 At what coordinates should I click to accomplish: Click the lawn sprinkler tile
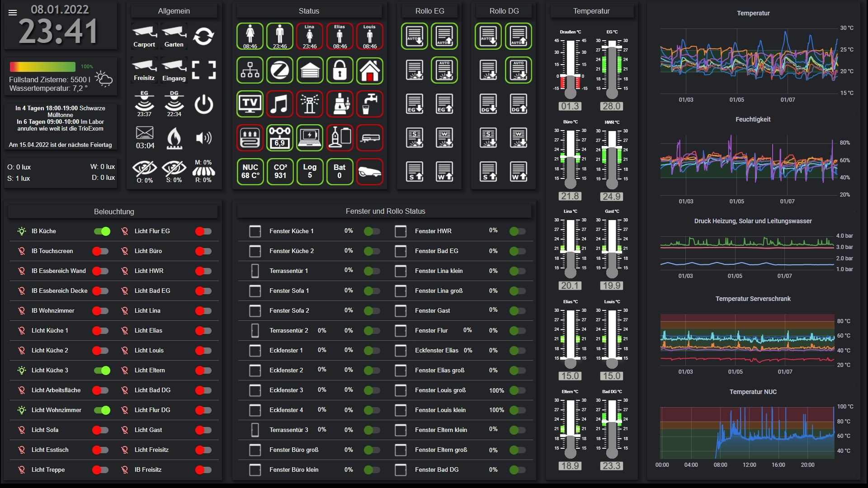[310, 104]
